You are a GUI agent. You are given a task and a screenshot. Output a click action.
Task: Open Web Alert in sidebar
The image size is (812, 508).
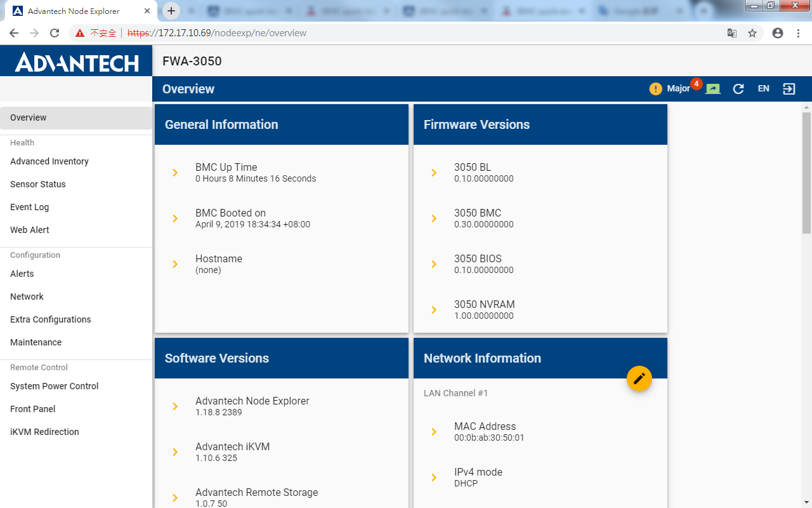(76, 230)
